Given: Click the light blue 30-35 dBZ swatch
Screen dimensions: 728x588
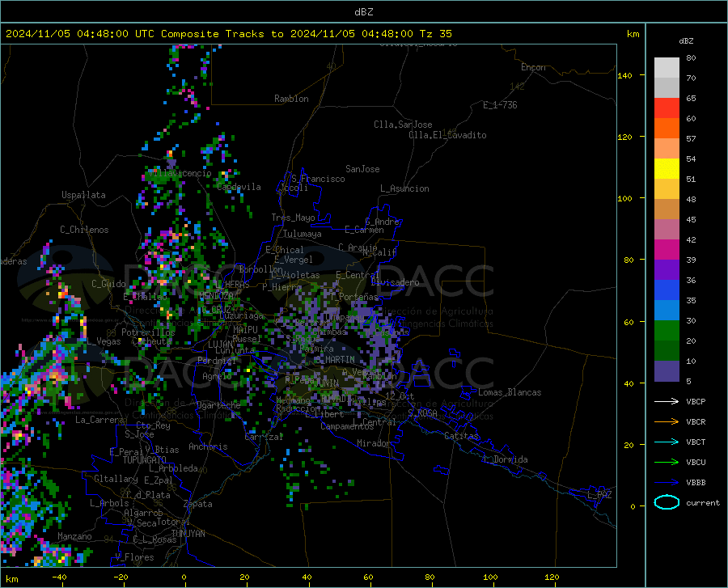Looking at the screenshot, I should click(x=667, y=311).
